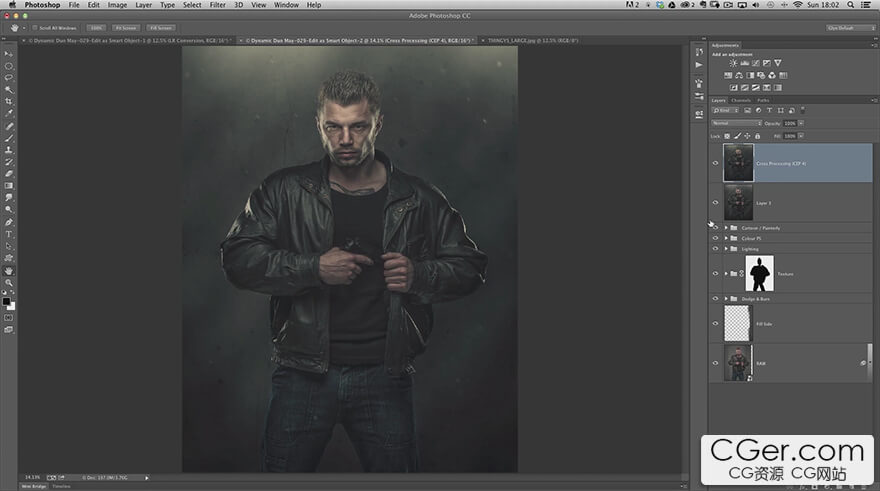Select the Type tool in toolbar
Image resolution: width=880 pixels, height=491 pixels.
(x=8, y=235)
